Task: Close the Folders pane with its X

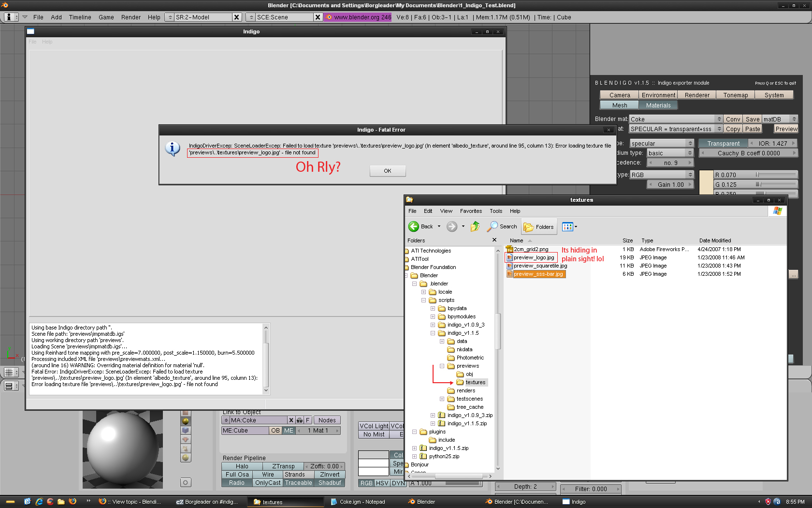Action: click(494, 240)
